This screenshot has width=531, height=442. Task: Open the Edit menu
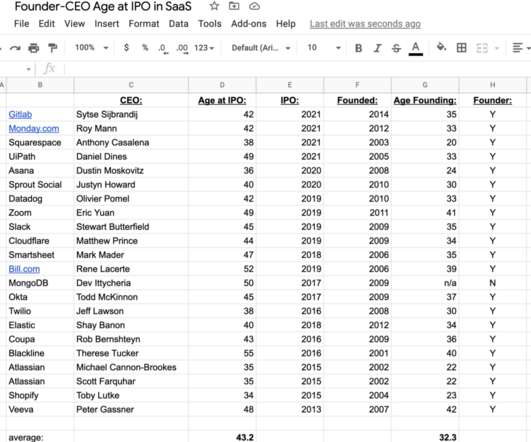[46, 24]
